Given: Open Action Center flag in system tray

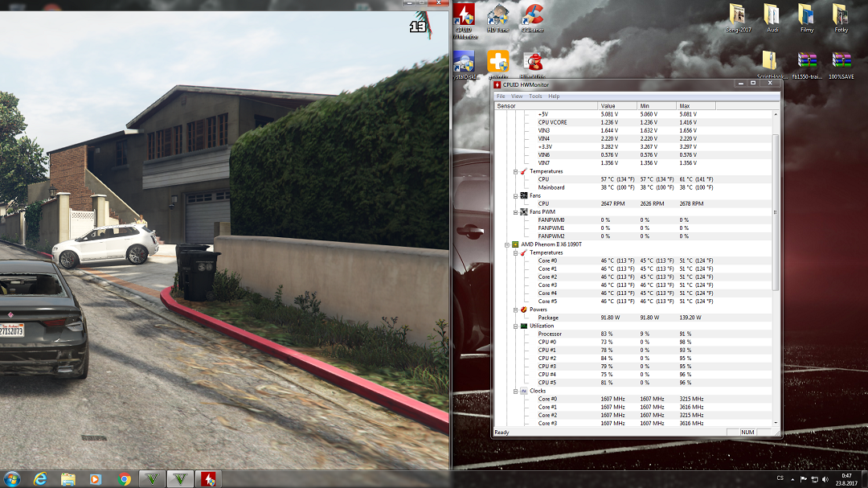Looking at the screenshot, I should (803, 479).
